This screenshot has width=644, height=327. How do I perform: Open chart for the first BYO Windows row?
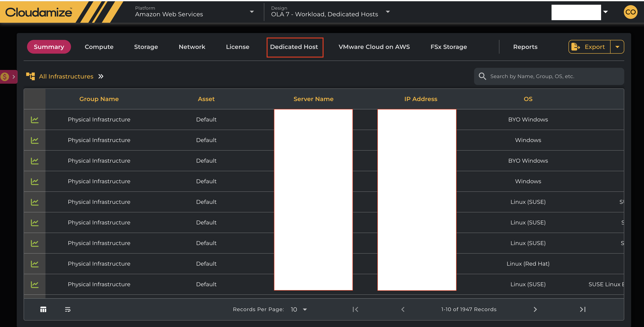click(35, 120)
